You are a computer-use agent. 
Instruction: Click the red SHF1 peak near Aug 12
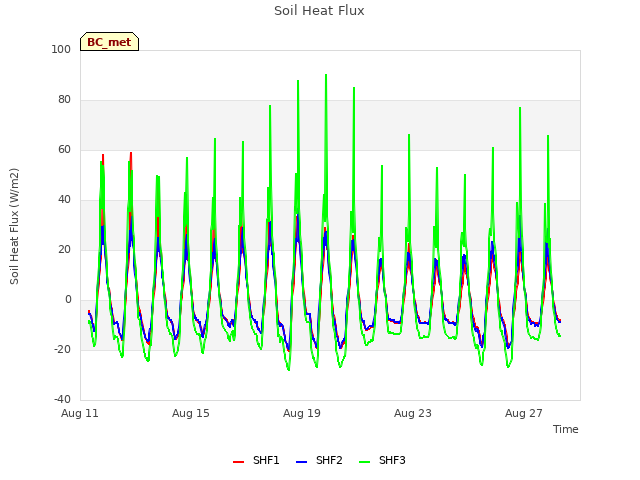(103, 156)
